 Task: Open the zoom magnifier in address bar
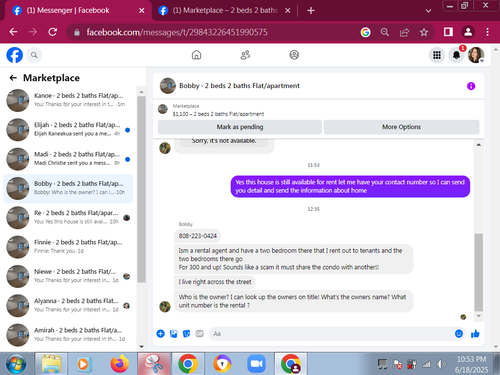pos(385,32)
